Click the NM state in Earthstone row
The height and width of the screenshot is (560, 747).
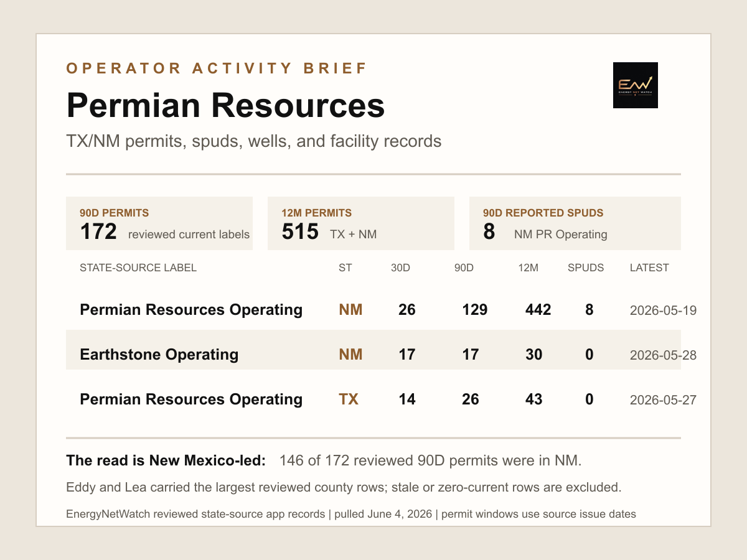coord(350,355)
